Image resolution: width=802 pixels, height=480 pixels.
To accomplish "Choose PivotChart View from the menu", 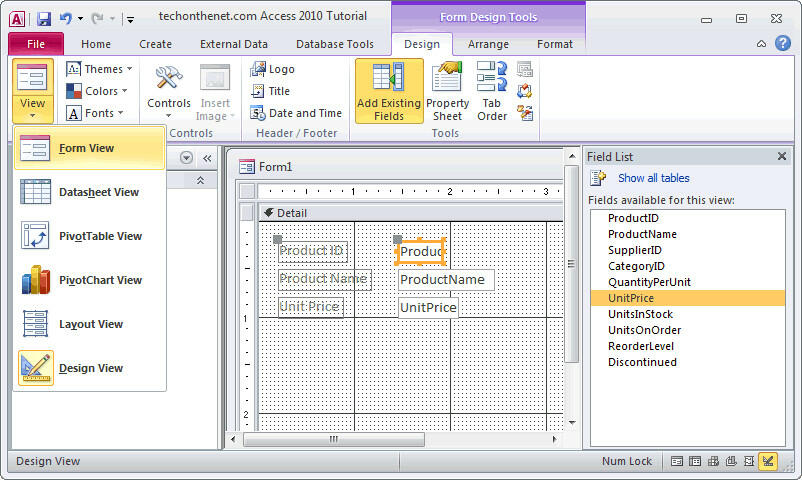I will pyautogui.click(x=90, y=280).
